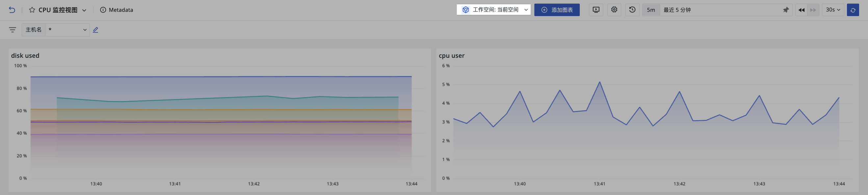The image size is (868, 195).
Task: Click the 添加图表 button
Action: pos(557,10)
